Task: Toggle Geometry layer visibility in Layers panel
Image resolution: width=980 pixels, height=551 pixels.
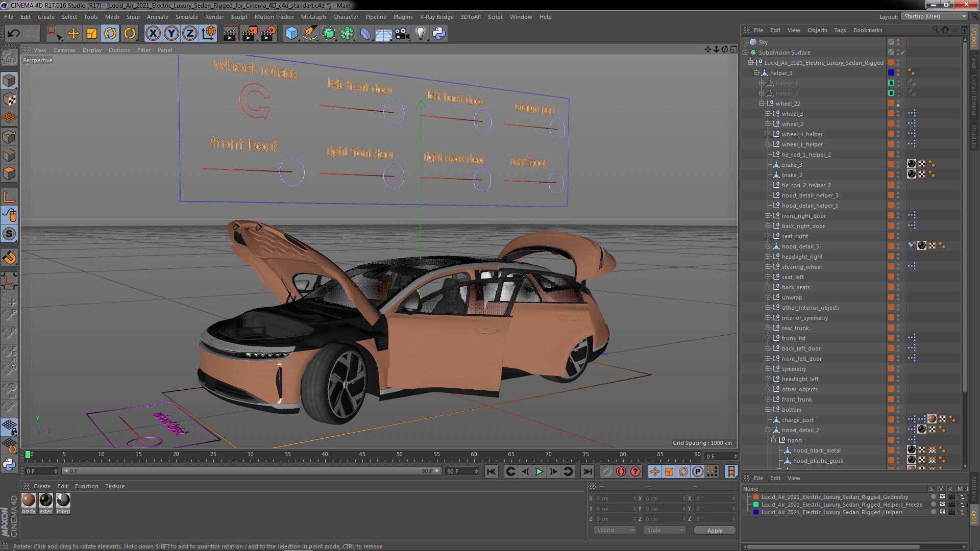Action: click(942, 497)
